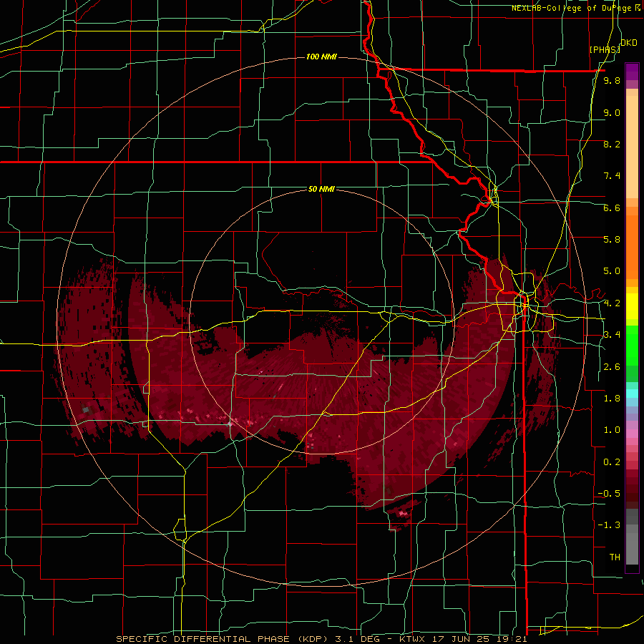Click the -1.3 scale value
644x644 pixels.
tap(609, 525)
